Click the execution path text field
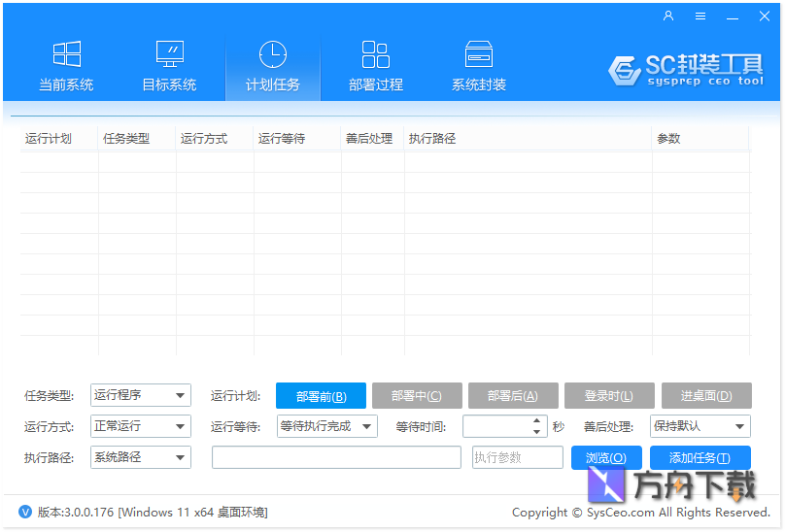 [x=336, y=457]
